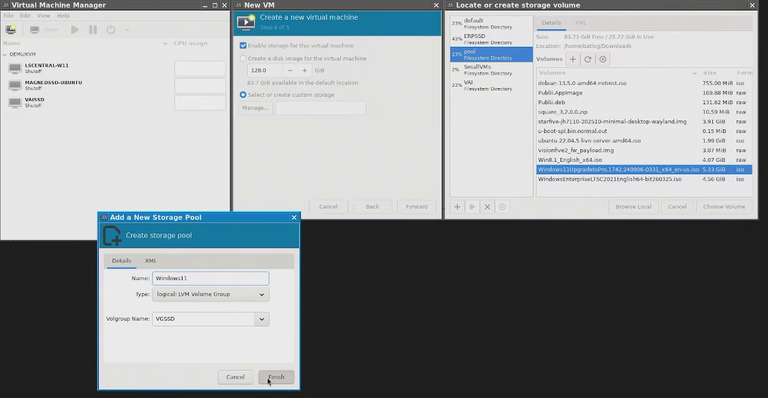Click the stop pool X icon
768x398 pixels.
(487, 207)
